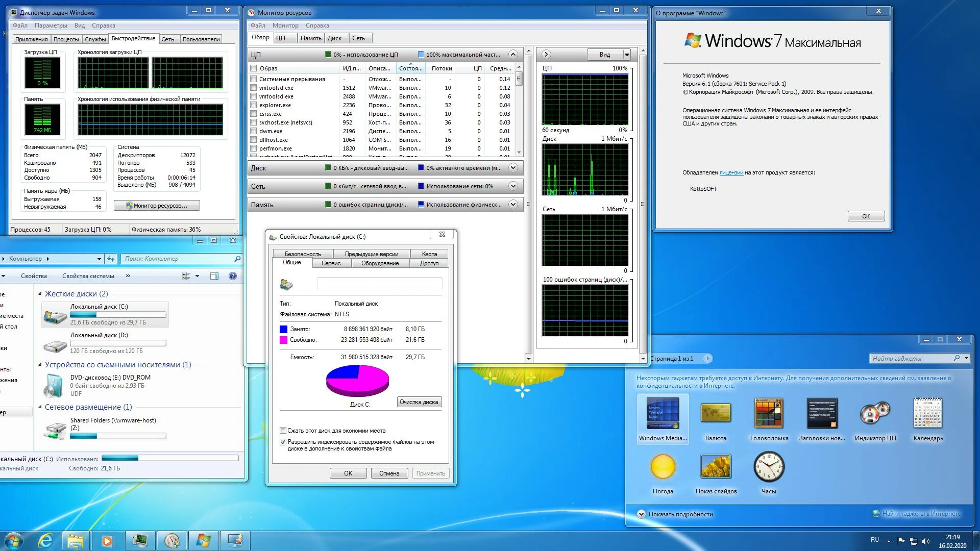The width and height of the screenshot is (980, 551).
Task: Select the Clock gadget icon
Action: tap(769, 467)
